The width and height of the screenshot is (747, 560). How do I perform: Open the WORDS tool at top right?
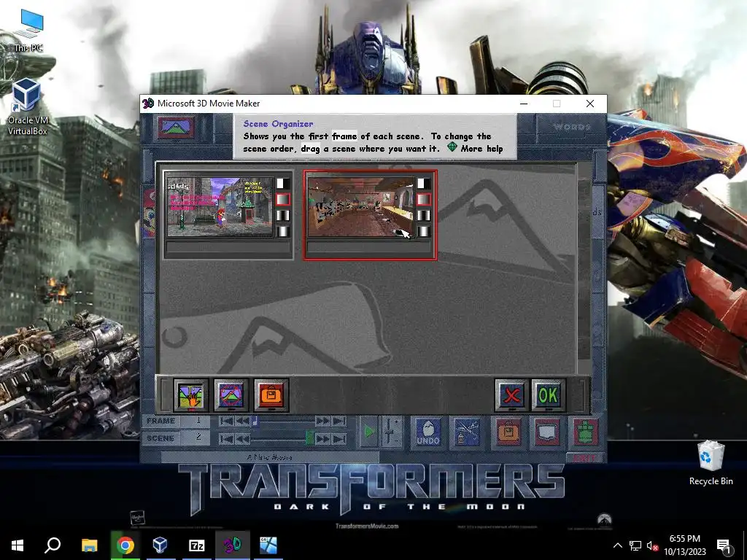coord(572,127)
